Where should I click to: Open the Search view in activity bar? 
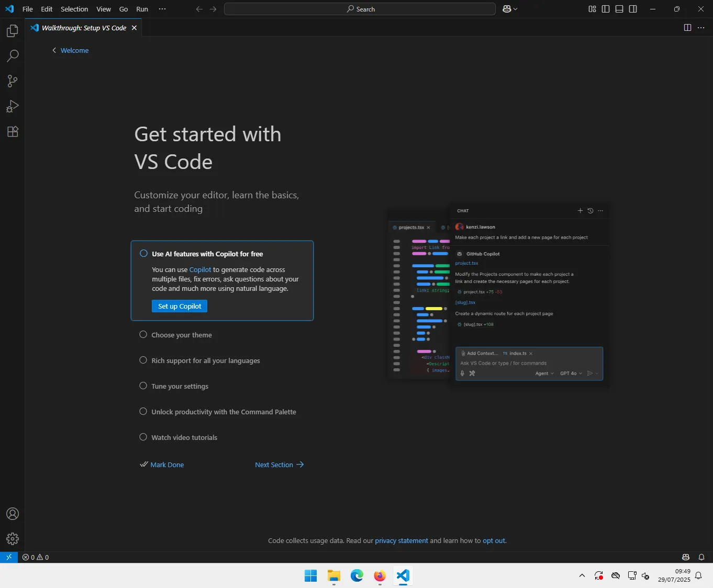pos(13,56)
